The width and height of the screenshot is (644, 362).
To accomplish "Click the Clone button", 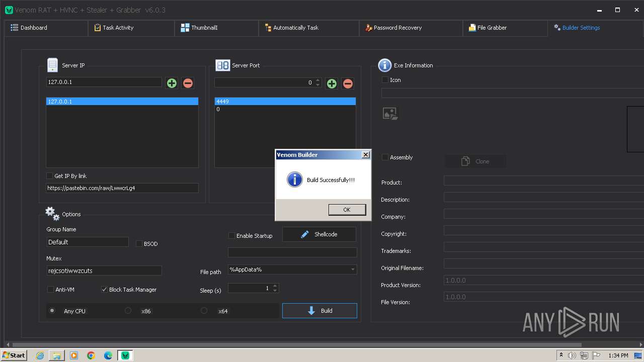I will tap(475, 161).
